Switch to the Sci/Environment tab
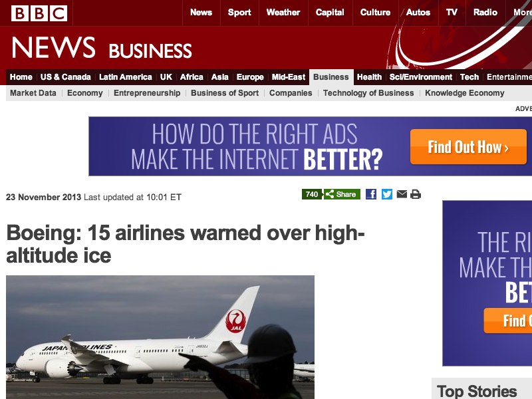The height and width of the screenshot is (399, 532). 421,77
